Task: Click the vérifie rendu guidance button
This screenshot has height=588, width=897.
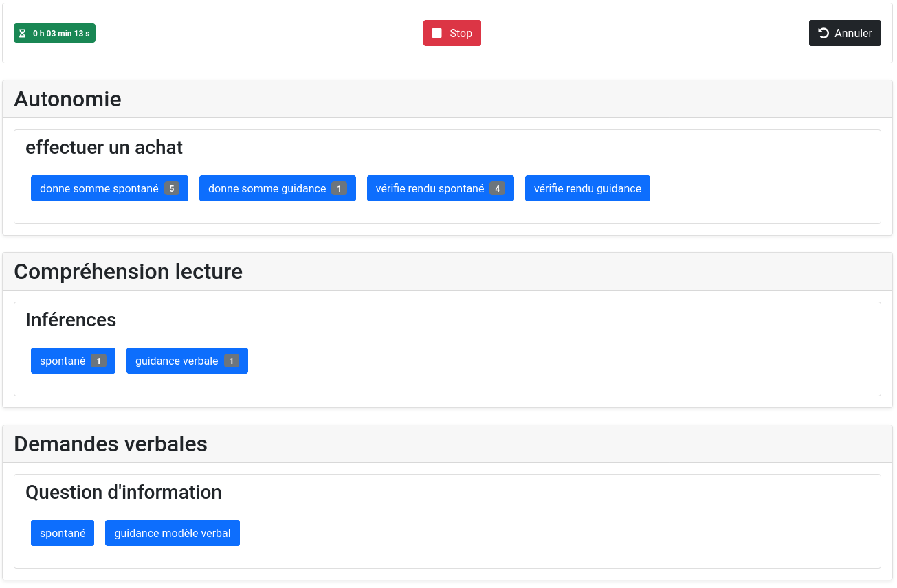Action: pyautogui.click(x=588, y=188)
